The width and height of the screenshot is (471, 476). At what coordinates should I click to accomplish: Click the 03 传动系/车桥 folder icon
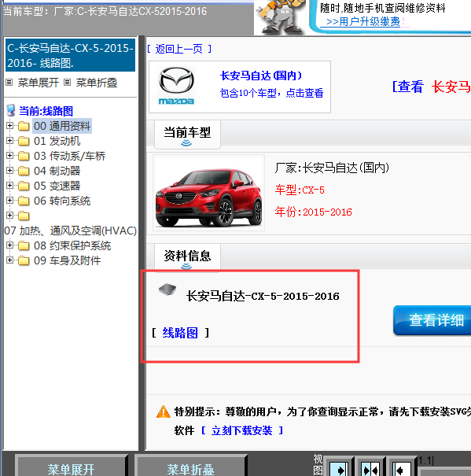pyautogui.click(x=24, y=156)
